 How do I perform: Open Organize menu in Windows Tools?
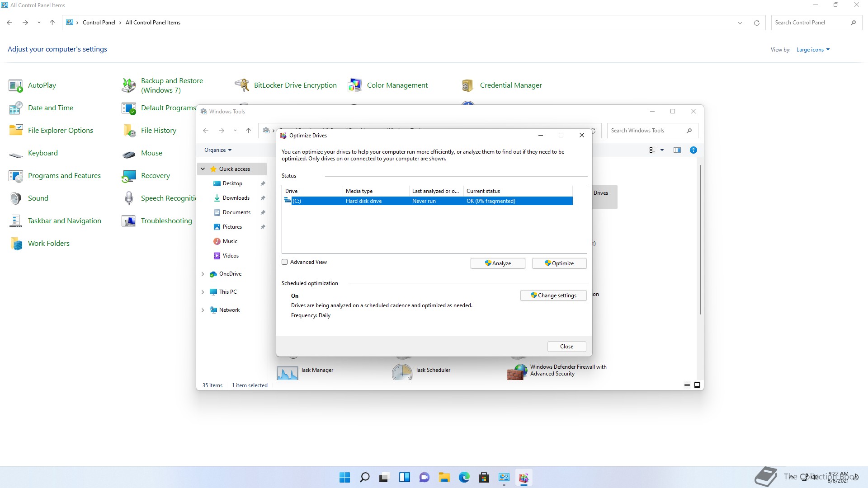coord(218,150)
